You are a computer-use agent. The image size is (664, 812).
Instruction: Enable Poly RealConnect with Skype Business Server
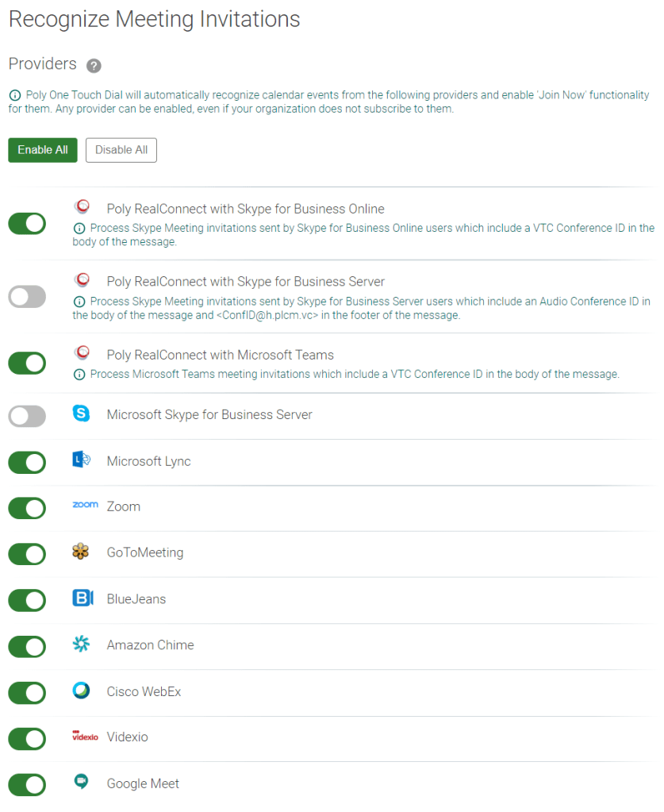27,297
